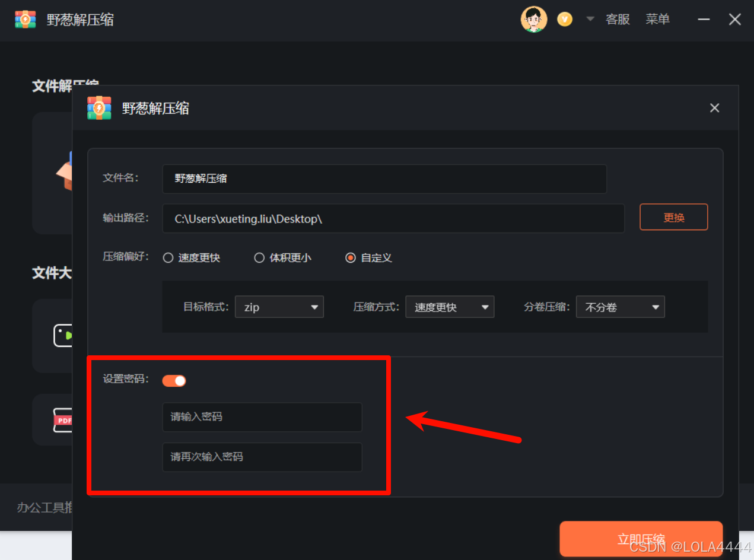
Task: Click the 请输入密码 password field
Action: (262, 417)
